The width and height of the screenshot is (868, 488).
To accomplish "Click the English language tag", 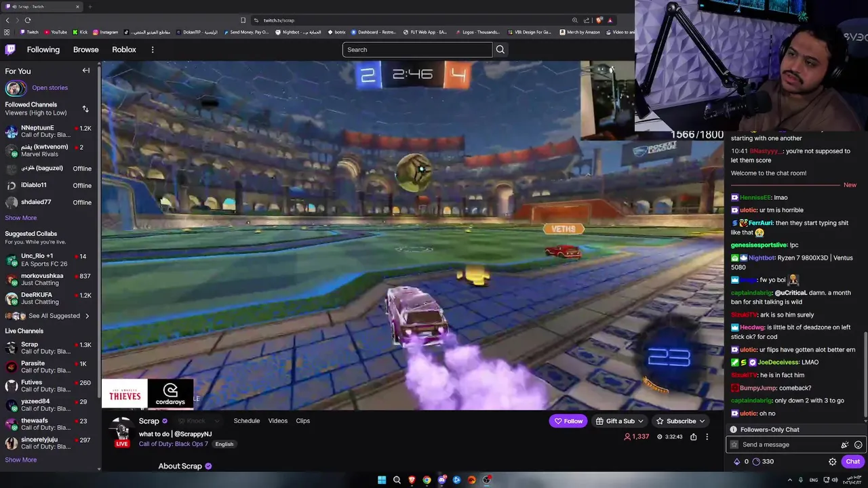I will tap(224, 444).
